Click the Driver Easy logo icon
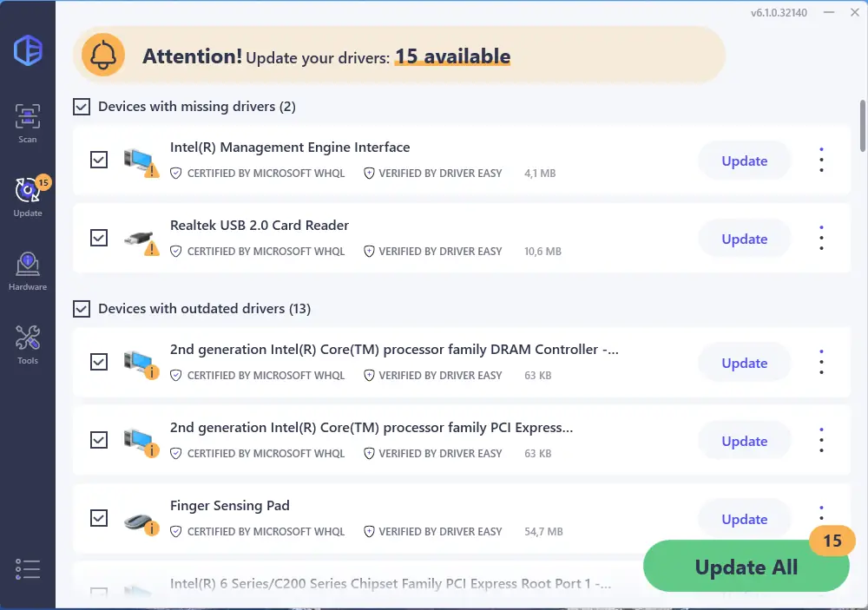 28,49
